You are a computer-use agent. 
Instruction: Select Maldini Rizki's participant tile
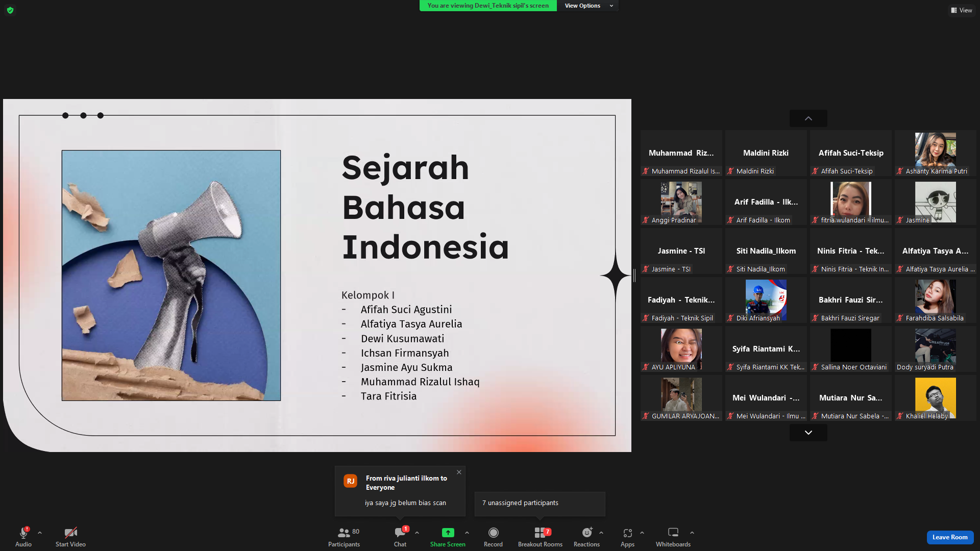pyautogui.click(x=766, y=153)
